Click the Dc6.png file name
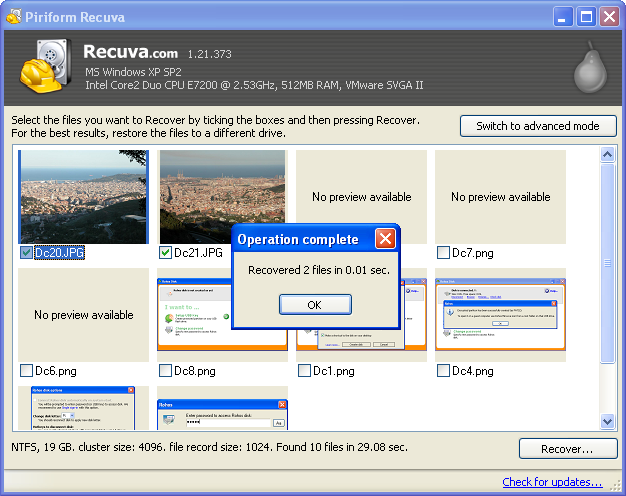626x496 pixels. pos(56,371)
